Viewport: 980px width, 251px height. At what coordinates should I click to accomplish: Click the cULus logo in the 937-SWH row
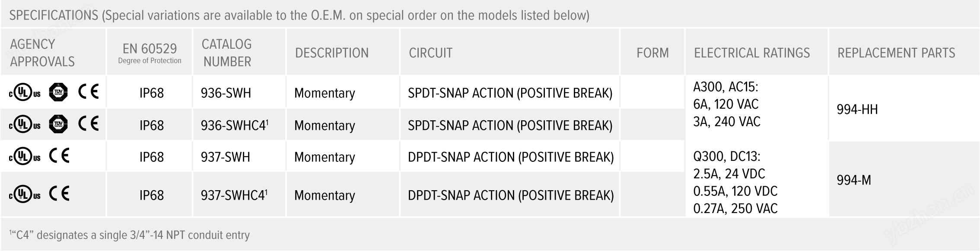25,157
